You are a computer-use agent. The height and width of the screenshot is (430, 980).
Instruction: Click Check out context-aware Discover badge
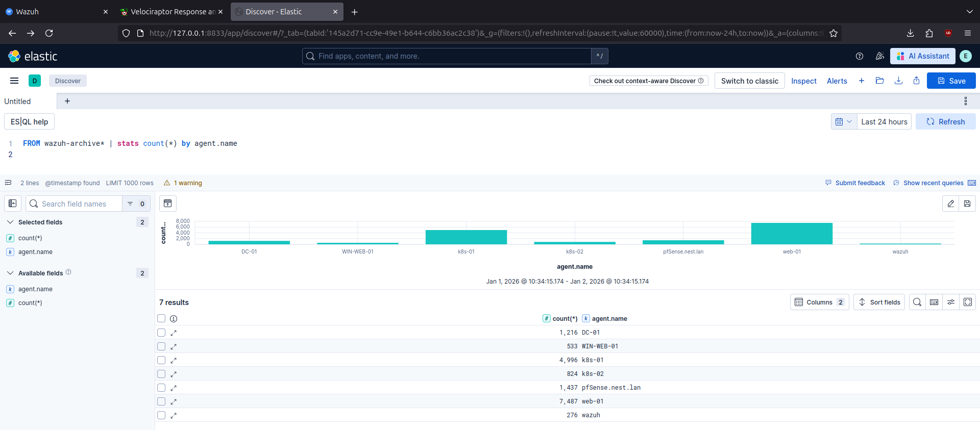coord(648,81)
